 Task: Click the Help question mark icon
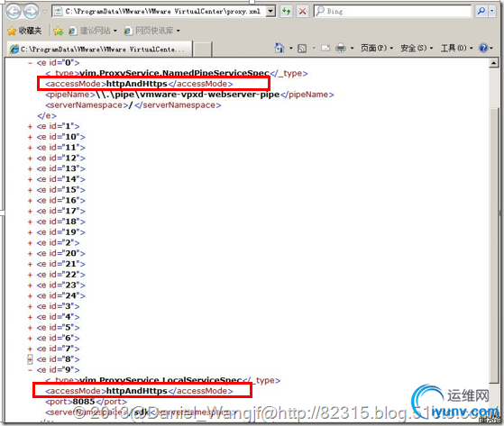[483, 48]
